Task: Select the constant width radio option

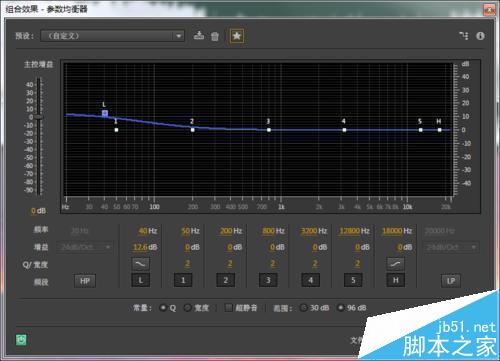Action: pyautogui.click(x=188, y=308)
